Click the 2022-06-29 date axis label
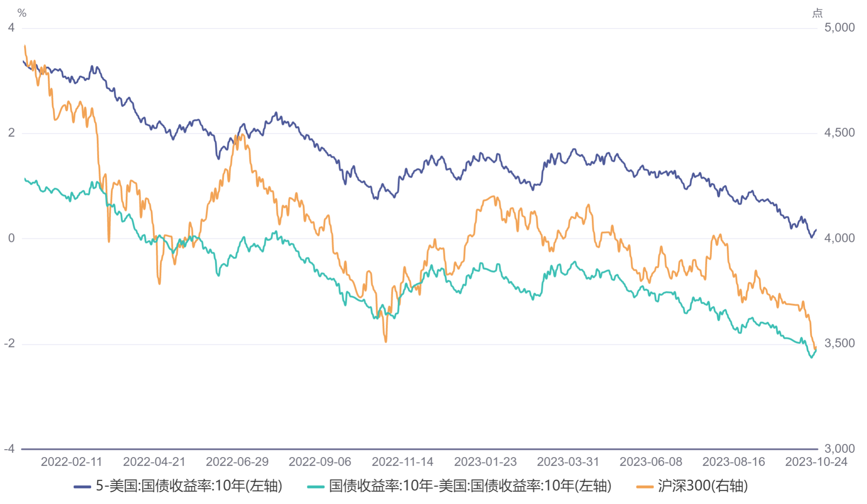Screen dimensions: 867x504 [x=237, y=462]
